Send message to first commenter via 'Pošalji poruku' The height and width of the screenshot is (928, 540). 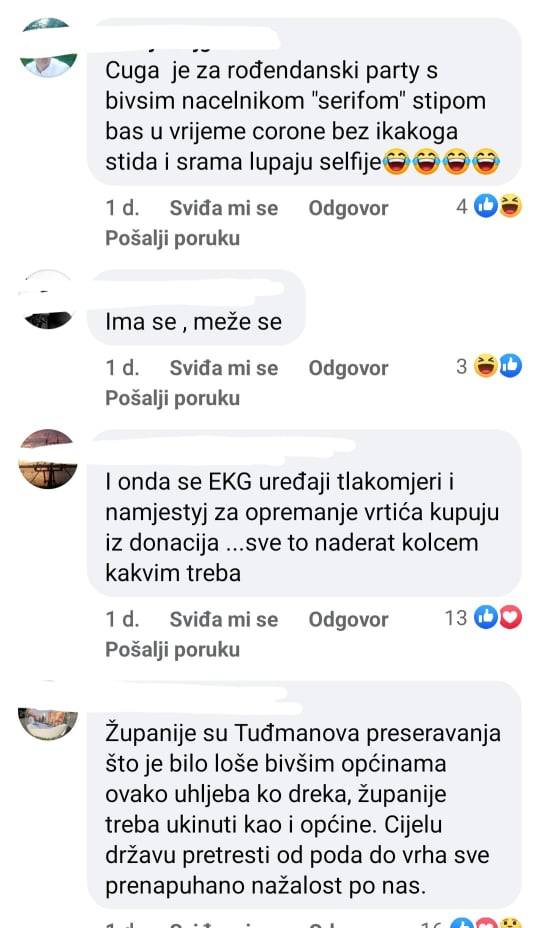[x=172, y=238]
